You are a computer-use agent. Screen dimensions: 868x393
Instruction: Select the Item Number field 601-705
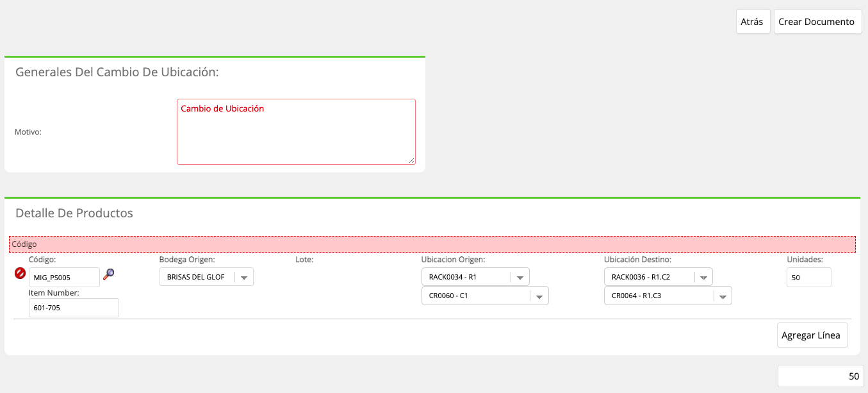pos(74,308)
